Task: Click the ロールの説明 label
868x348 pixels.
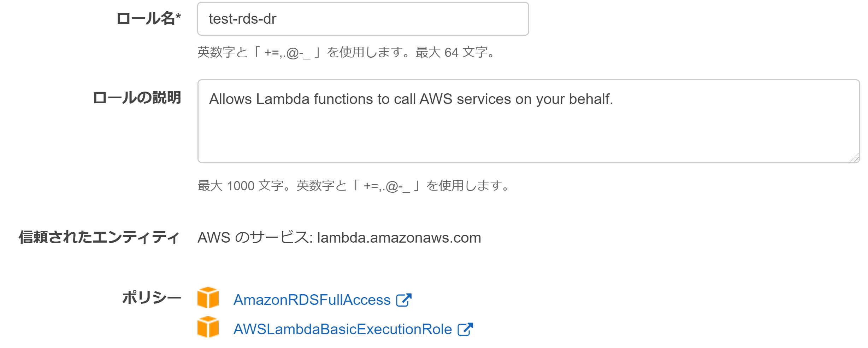Action: (x=137, y=98)
